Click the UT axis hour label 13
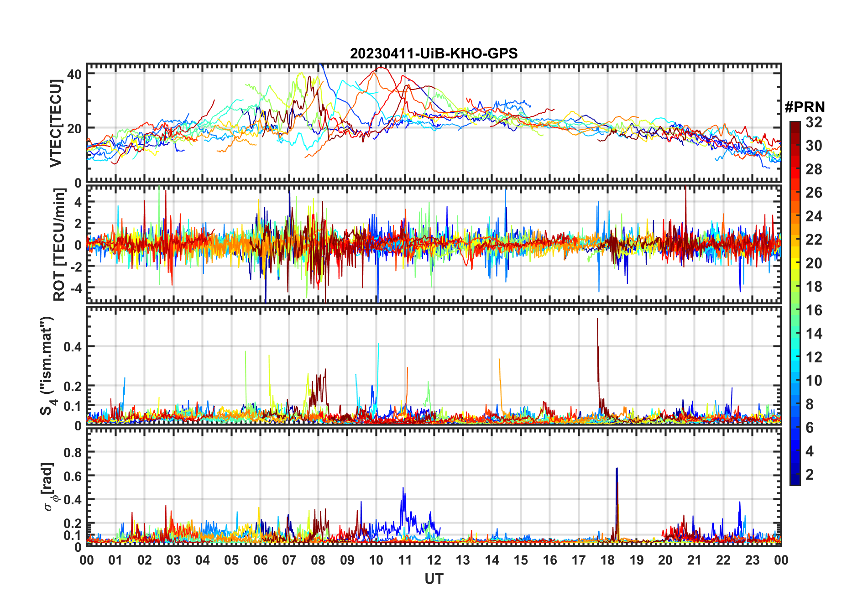 463,560
